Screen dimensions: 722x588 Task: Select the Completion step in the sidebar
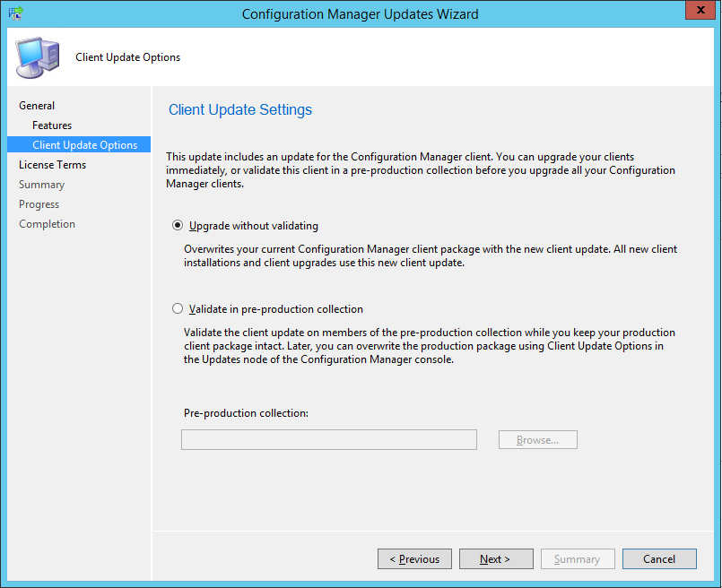[x=47, y=224]
